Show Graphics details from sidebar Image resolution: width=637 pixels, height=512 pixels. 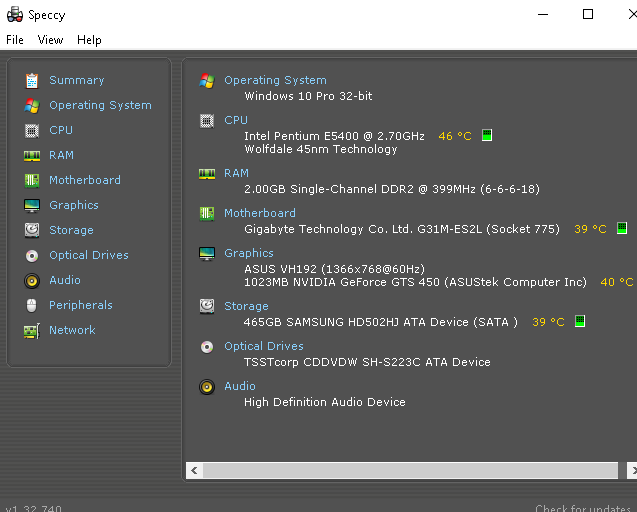tap(74, 205)
